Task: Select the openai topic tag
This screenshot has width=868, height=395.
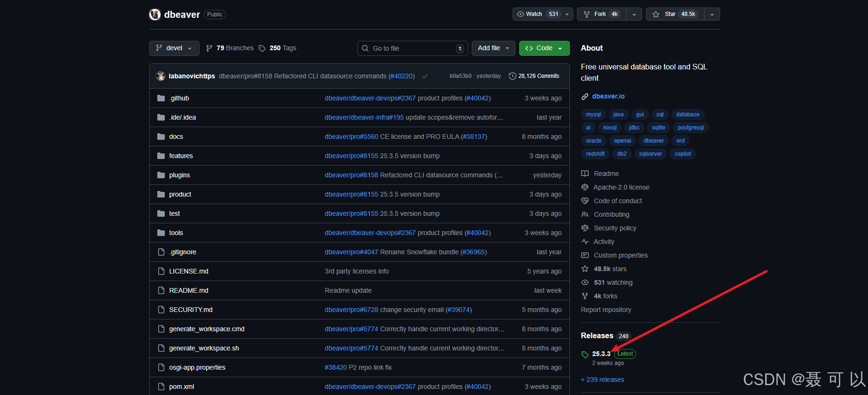Action: (622, 141)
